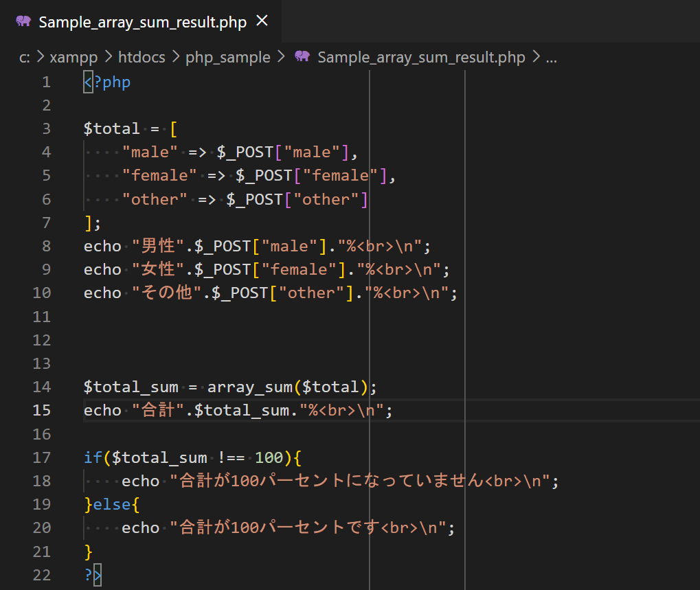Click the else keyword on line 19
The width and height of the screenshot is (700, 590).
click(x=111, y=505)
